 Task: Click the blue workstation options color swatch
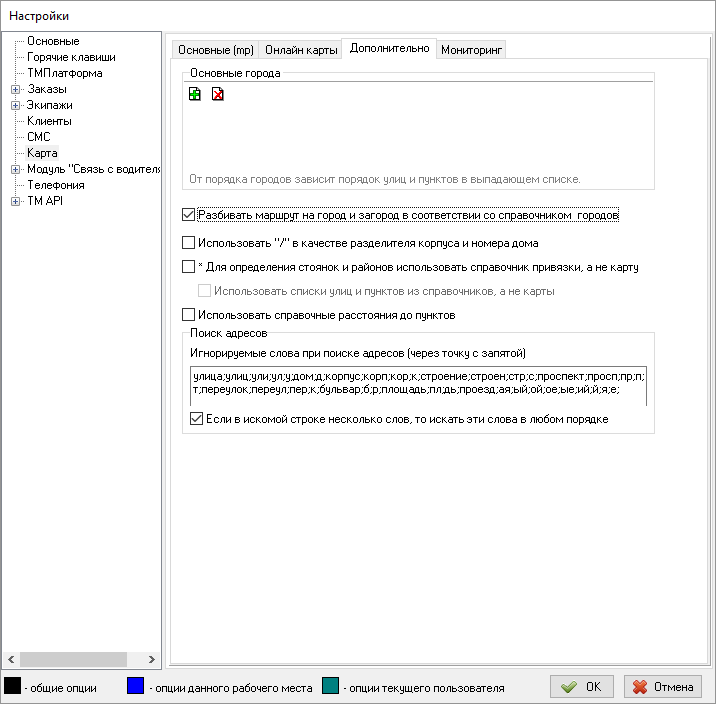tap(137, 687)
